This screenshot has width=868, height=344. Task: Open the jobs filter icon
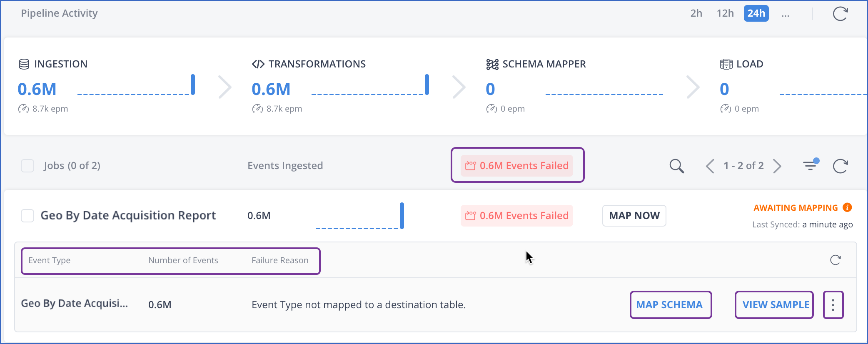tap(811, 165)
